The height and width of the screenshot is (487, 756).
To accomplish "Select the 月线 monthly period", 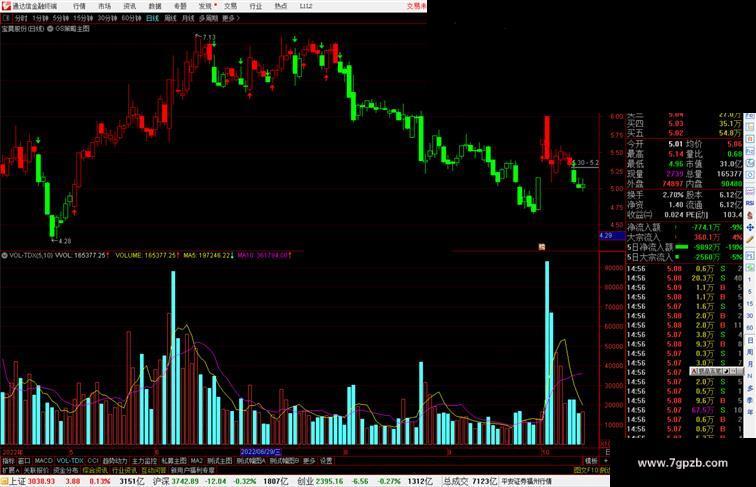I will [188, 18].
